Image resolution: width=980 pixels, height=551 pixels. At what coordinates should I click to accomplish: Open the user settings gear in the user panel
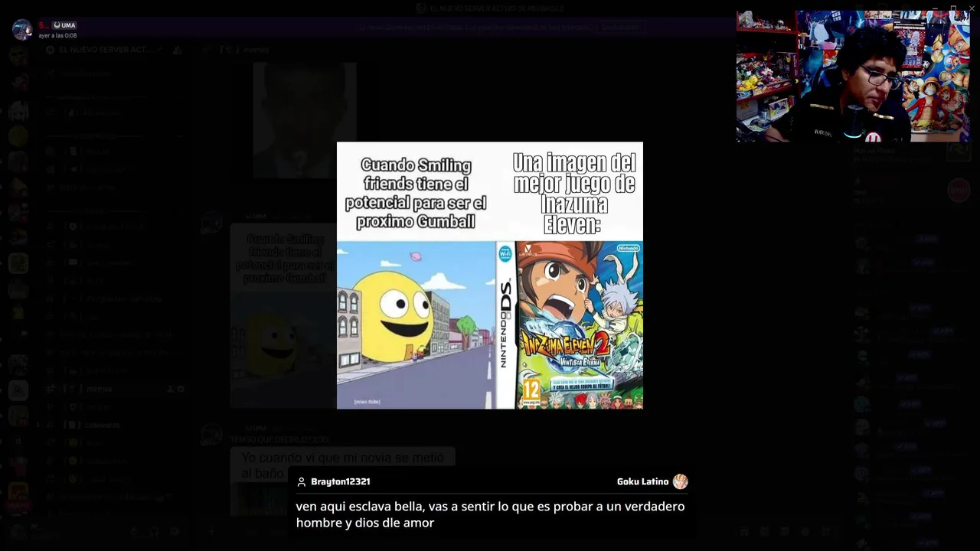175,532
